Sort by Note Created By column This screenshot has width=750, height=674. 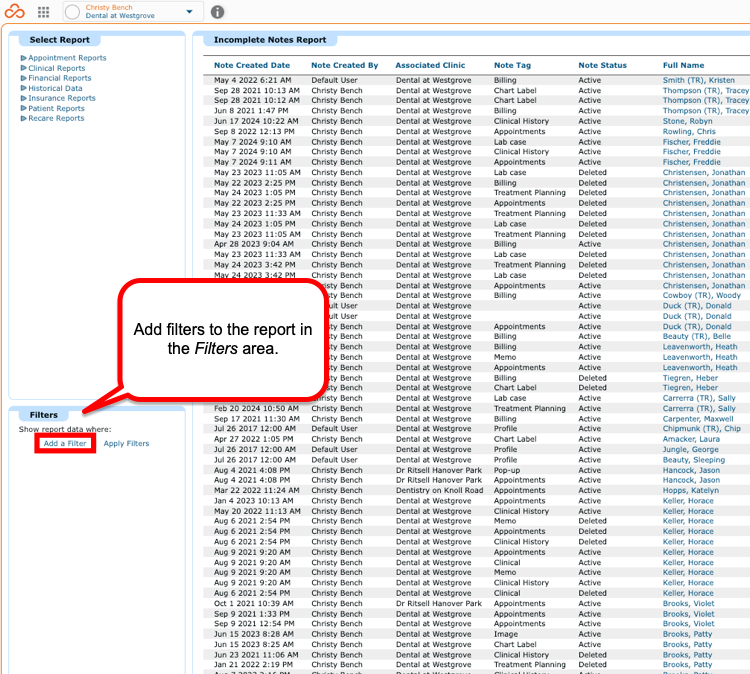point(344,66)
